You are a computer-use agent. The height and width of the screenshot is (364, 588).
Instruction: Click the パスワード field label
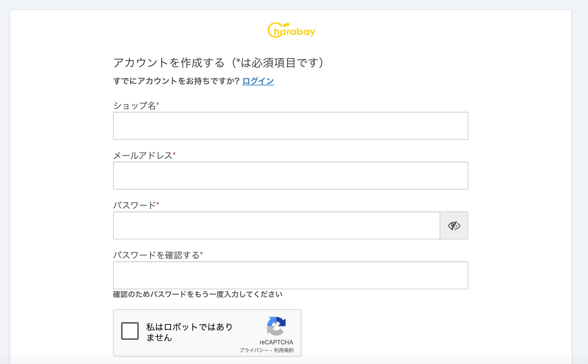[134, 205]
